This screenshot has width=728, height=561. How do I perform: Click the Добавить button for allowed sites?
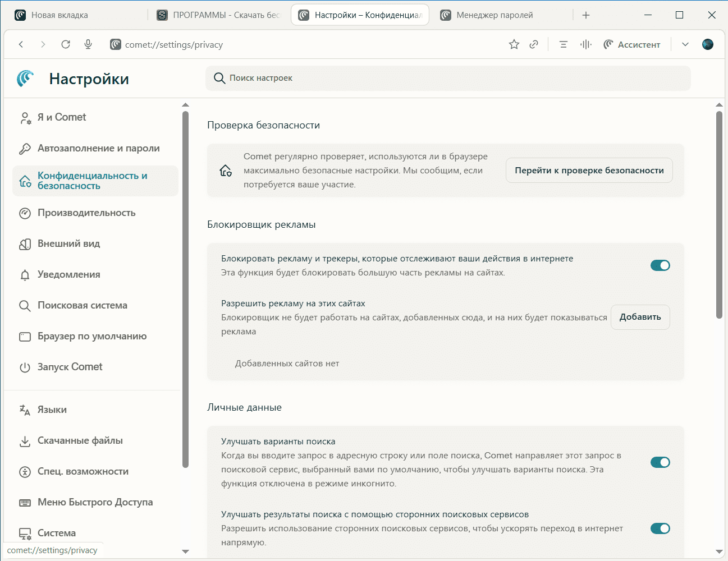coord(640,317)
